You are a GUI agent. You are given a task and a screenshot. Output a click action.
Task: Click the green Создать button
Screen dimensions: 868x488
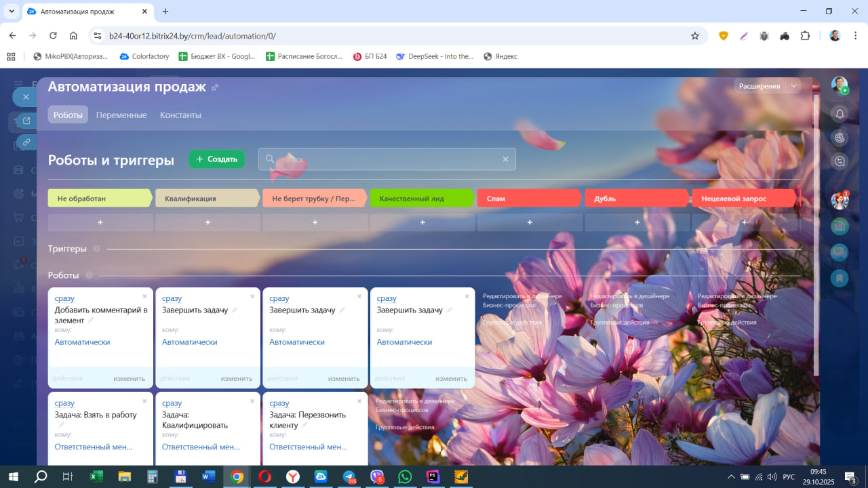(216, 159)
